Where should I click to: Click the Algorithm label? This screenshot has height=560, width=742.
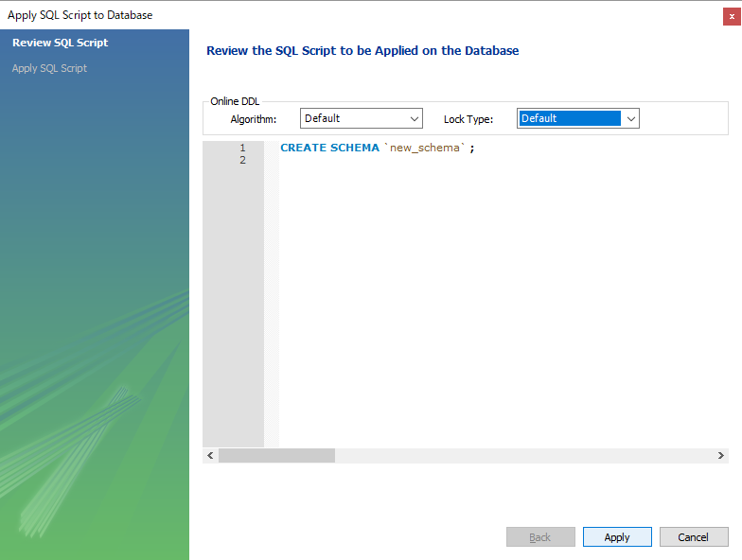pos(254,119)
